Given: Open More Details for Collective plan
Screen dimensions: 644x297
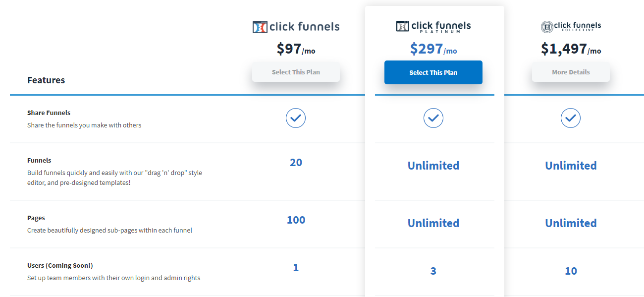Looking at the screenshot, I should [x=571, y=72].
